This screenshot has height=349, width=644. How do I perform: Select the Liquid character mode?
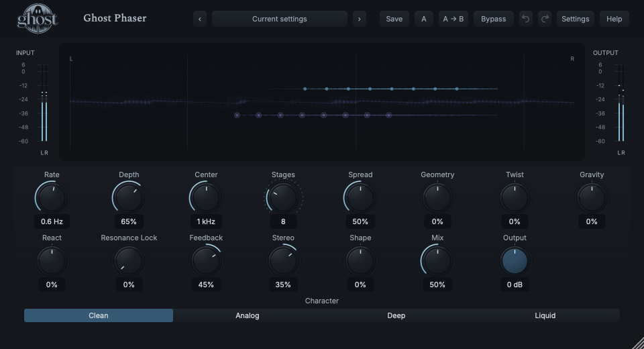(545, 315)
